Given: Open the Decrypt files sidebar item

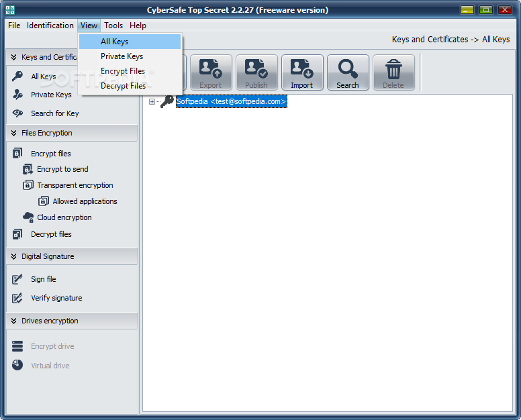Looking at the screenshot, I should point(51,234).
